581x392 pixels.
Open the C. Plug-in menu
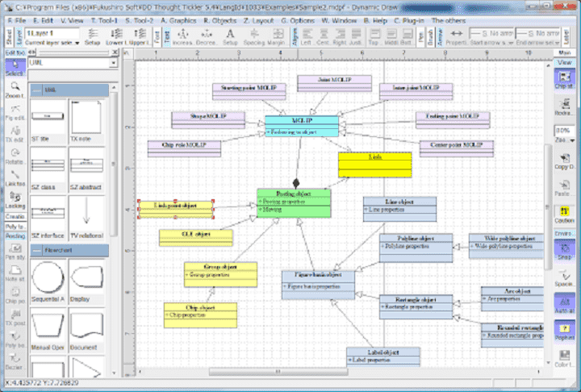408,20
